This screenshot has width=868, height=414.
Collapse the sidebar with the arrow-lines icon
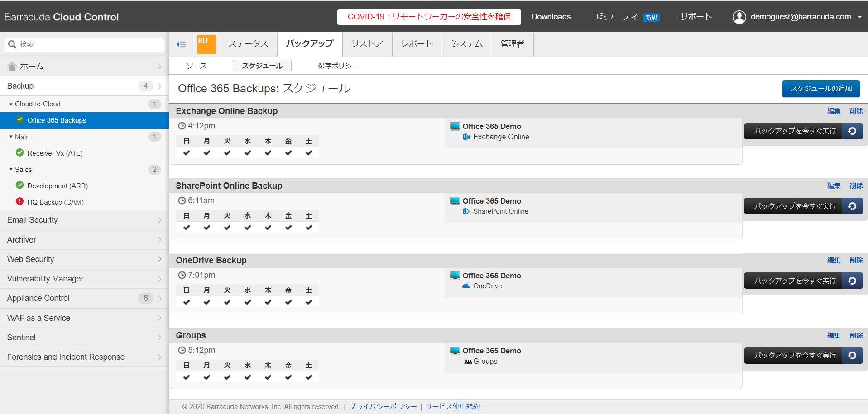181,44
